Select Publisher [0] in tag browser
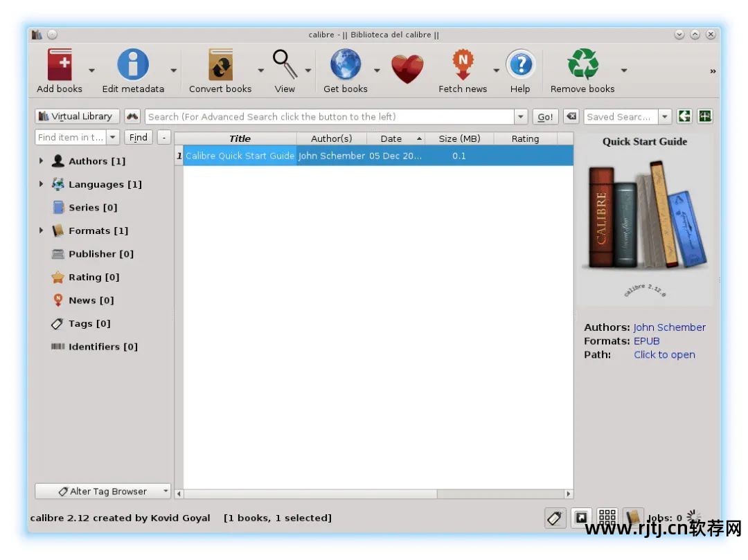Screen dimensions: 748x560 click(x=101, y=254)
